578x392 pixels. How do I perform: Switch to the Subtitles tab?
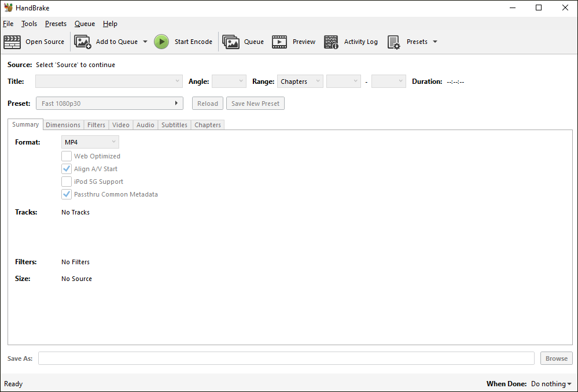tap(174, 125)
